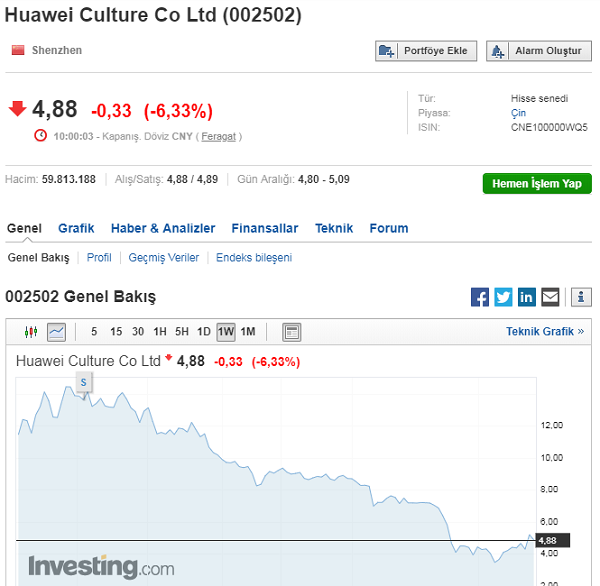
Task: Open the Grafik tab
Action: (76, 228)
